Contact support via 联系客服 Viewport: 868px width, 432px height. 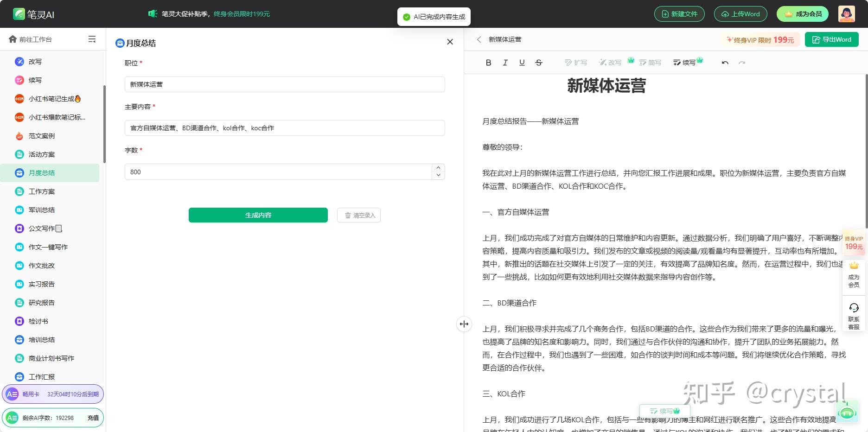coord(854,316)
